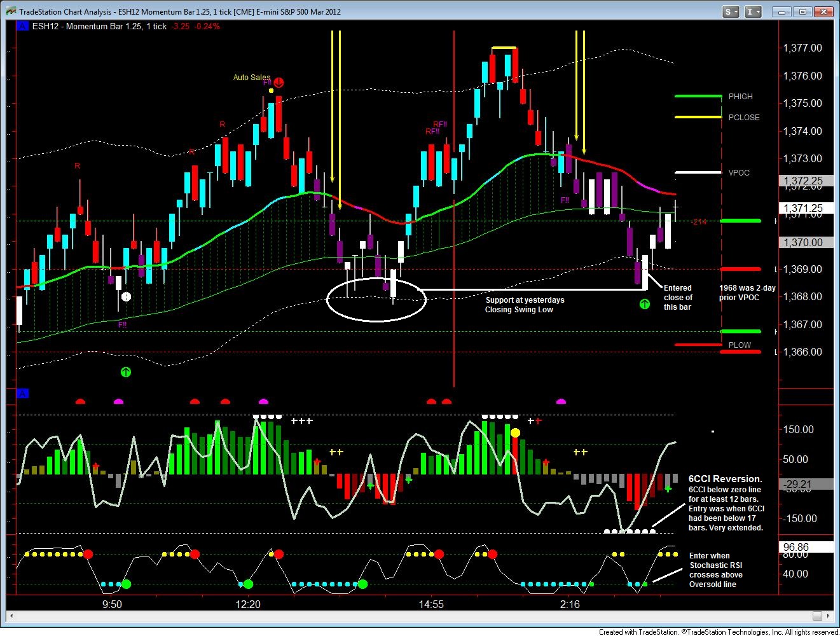Click the green up-arrow marker below the entry bar

(645, 304)
